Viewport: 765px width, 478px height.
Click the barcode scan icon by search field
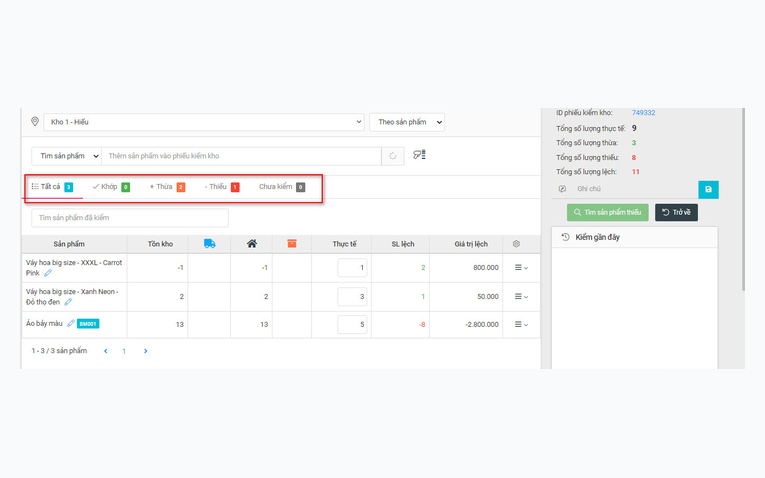pos(420,155)
